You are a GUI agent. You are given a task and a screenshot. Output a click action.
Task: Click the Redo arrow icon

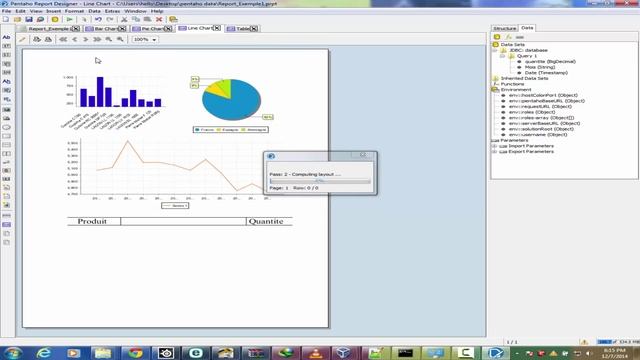(x=109, y=19)
